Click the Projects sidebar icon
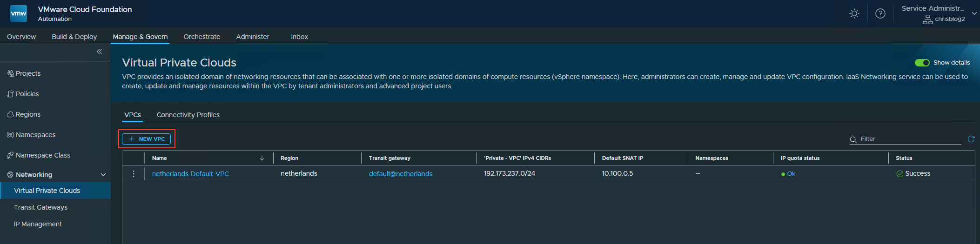 (10, 73)
